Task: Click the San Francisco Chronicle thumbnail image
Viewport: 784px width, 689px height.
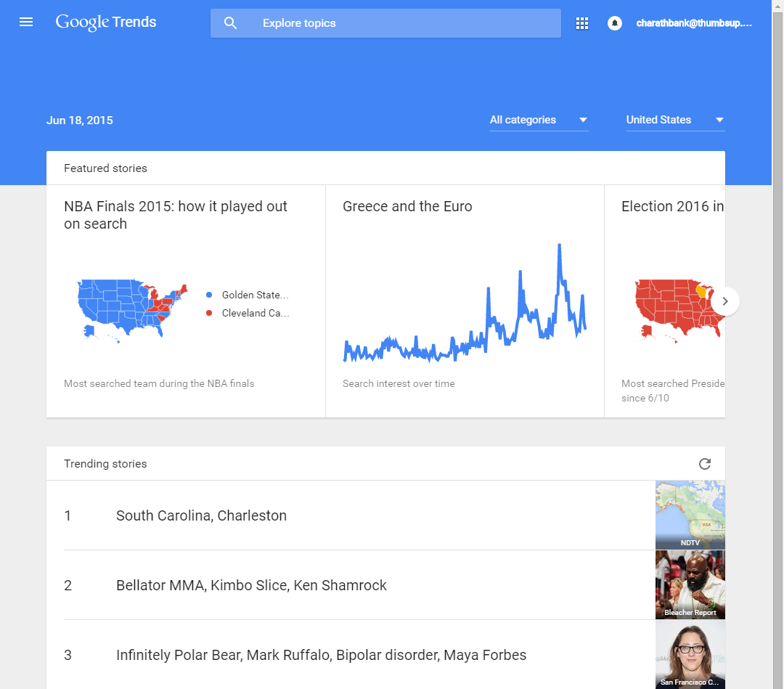Action: pyautogui.click(x=690, y=653)
